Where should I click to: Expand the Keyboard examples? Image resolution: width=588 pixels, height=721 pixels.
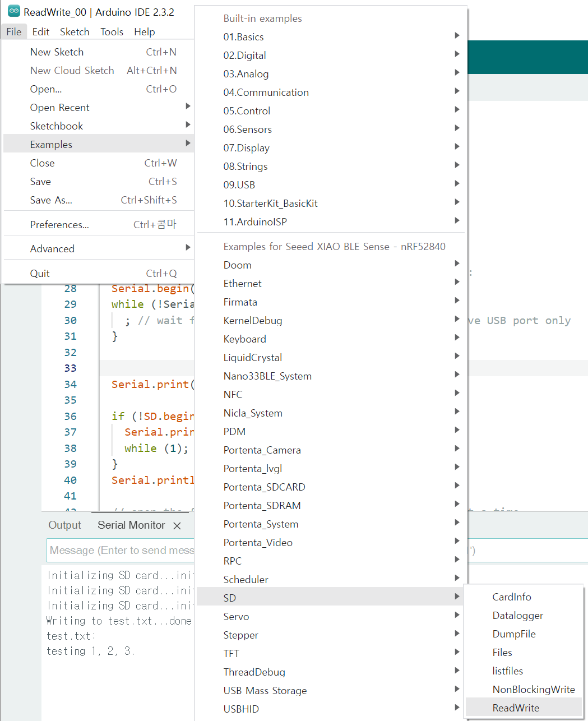331,339
